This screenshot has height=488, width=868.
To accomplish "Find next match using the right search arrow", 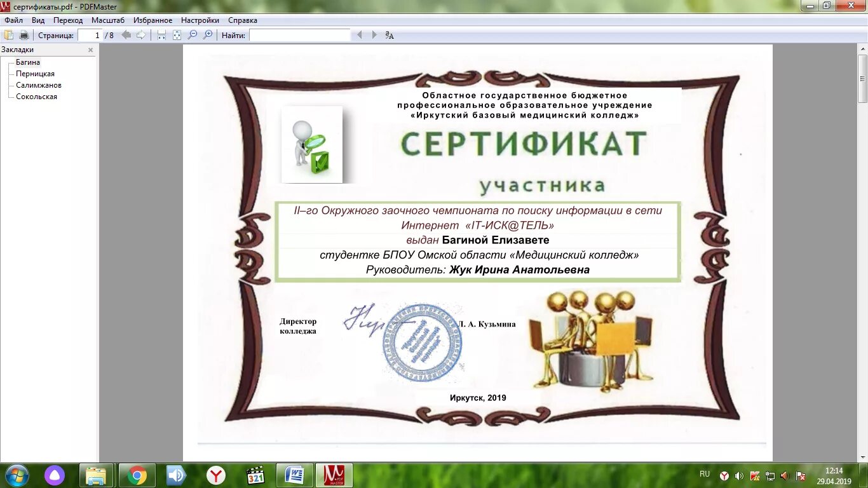I will click(x=374, y=35).
